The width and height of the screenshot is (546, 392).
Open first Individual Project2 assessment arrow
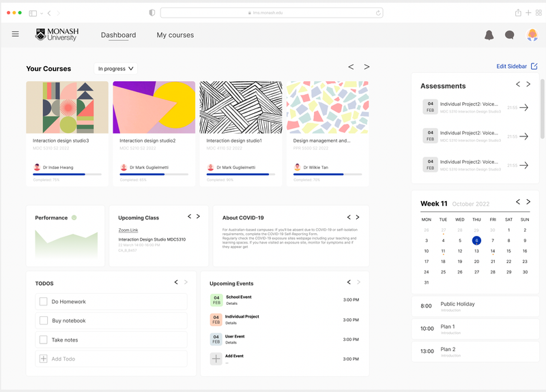523,108
